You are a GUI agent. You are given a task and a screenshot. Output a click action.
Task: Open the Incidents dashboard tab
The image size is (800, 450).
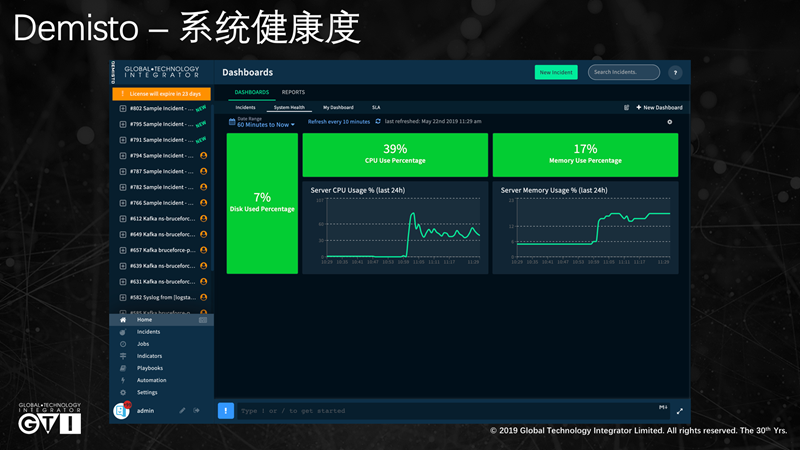click(x=245, y=108)
